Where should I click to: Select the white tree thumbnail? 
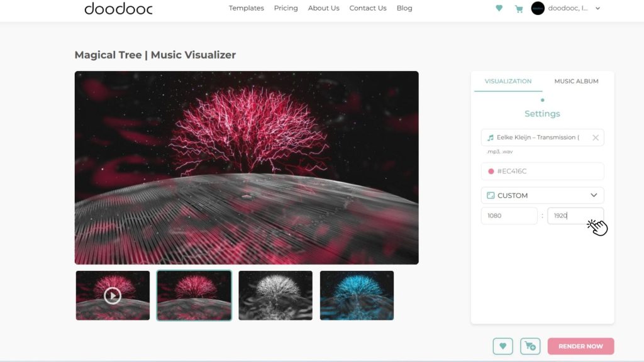[x=275, y=295]
